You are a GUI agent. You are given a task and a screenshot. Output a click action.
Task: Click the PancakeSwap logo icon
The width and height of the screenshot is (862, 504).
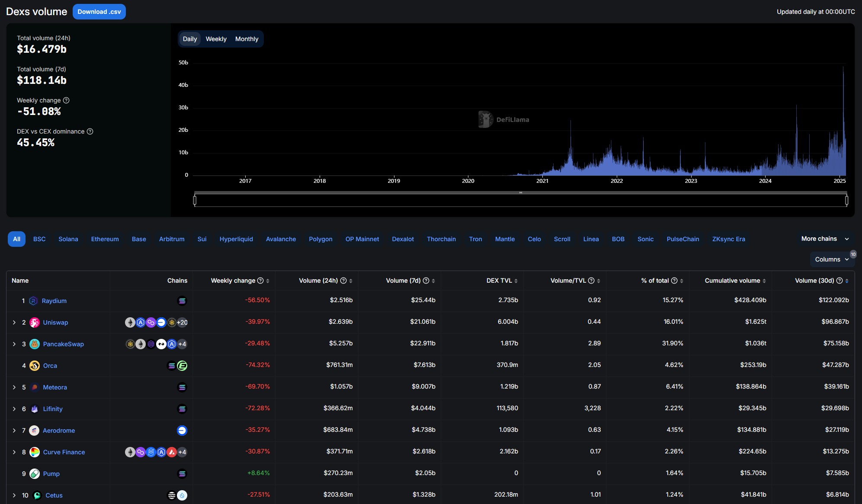35,344
